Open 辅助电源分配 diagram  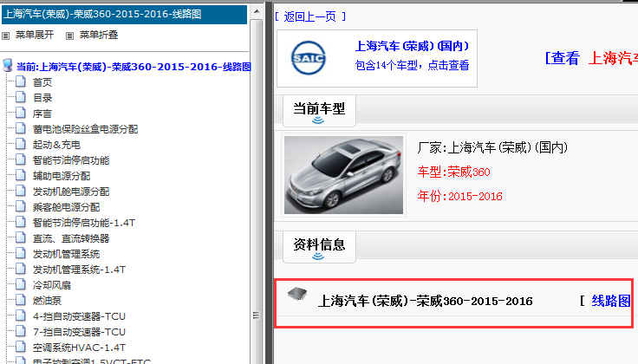pyautogui.click(x=62, y=176)
